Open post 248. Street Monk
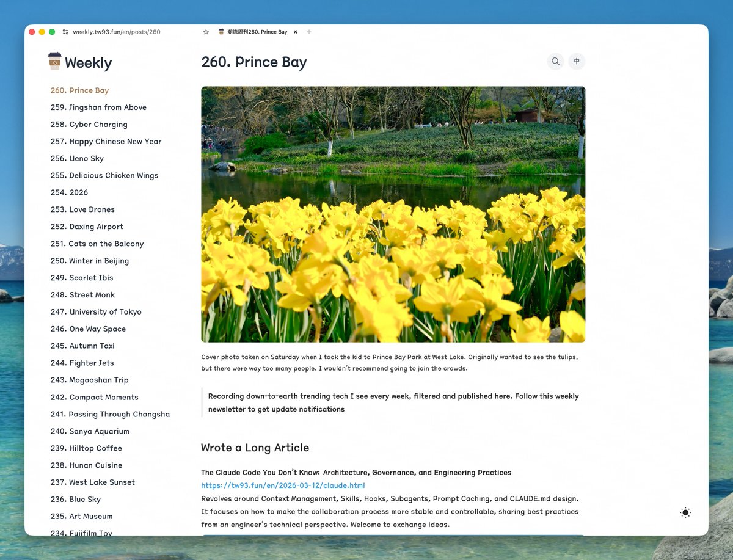733x560 pixels. 82,295
